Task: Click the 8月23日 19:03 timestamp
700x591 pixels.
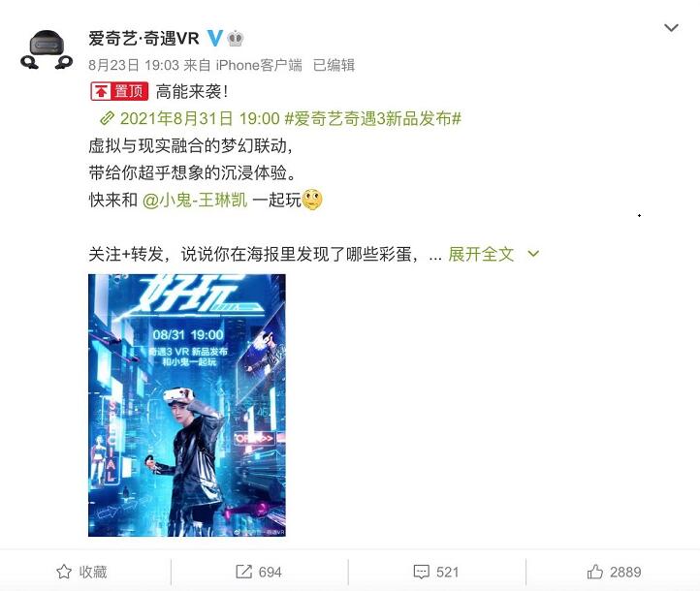Action: tap(134, 66)
